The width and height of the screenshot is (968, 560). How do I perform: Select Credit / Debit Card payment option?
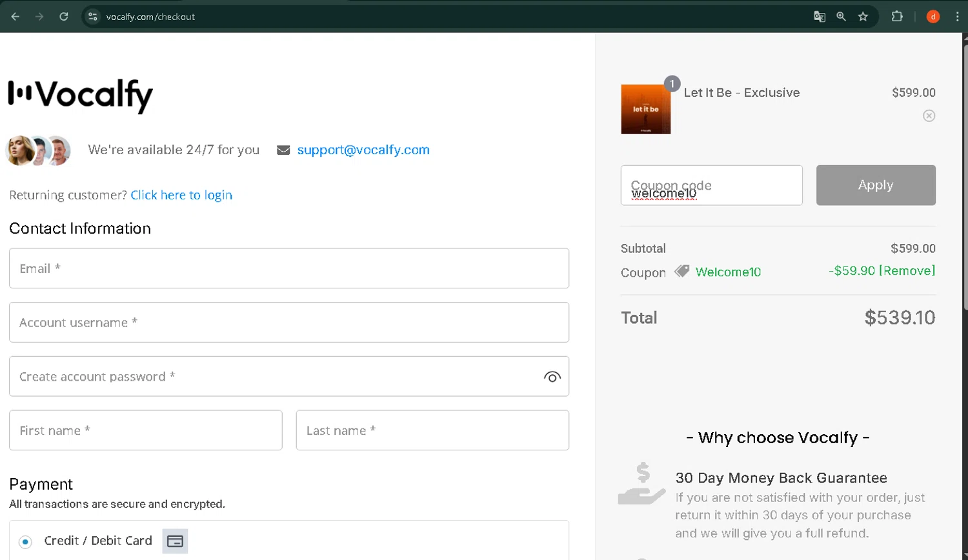pyautogui.click(x=25, y=542)
